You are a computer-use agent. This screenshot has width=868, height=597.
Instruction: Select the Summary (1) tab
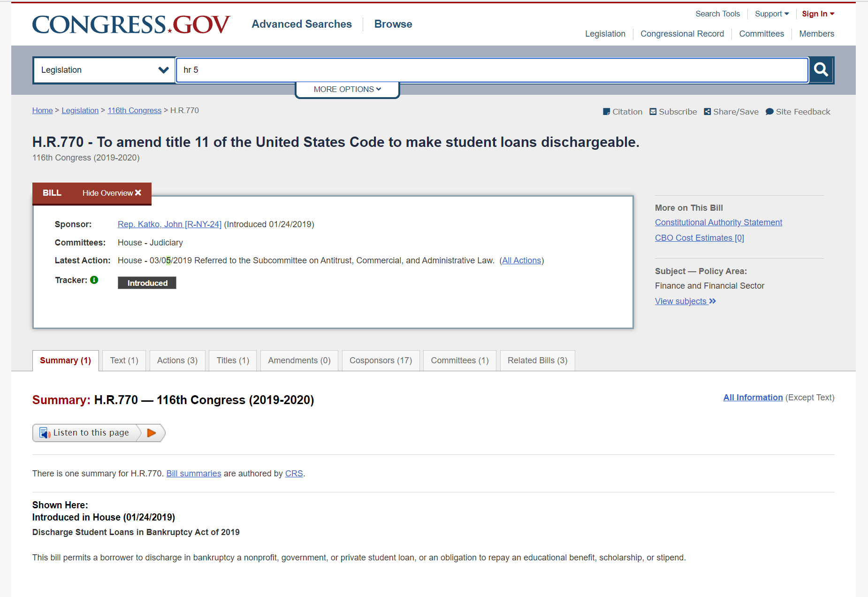(66, 360)
